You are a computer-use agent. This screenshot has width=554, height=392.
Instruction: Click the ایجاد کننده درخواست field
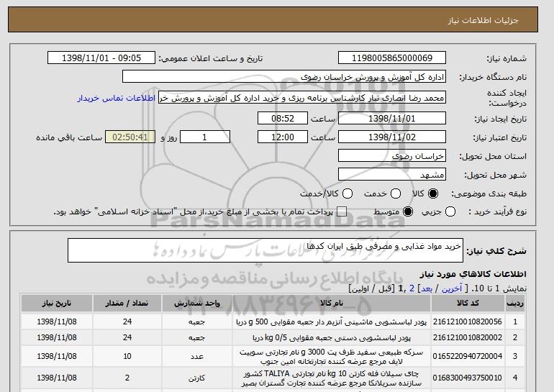302,98
